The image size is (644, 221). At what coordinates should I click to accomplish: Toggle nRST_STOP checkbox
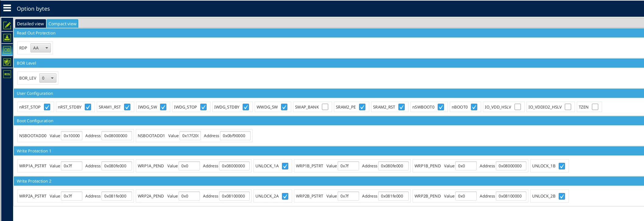(47, 107)
